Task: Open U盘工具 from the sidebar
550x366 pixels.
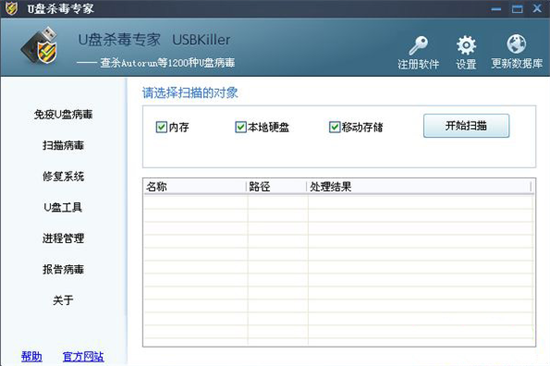Action: [63, 207]
